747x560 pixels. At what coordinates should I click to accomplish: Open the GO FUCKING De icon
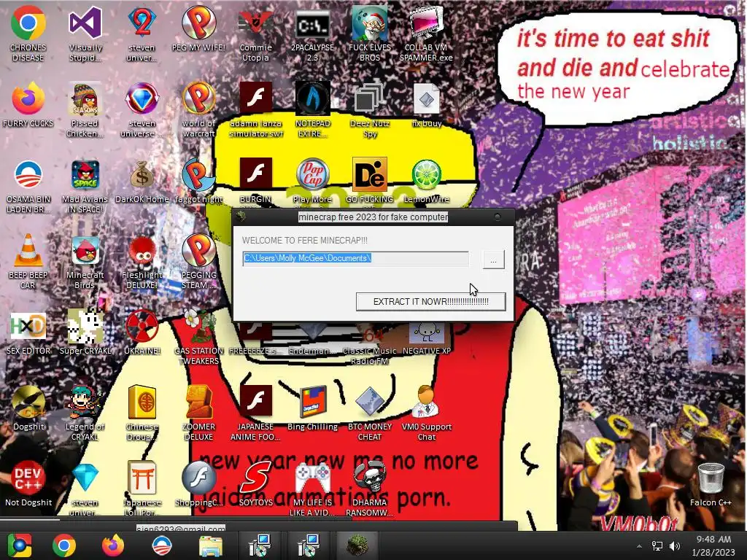(x=369, y=175)
